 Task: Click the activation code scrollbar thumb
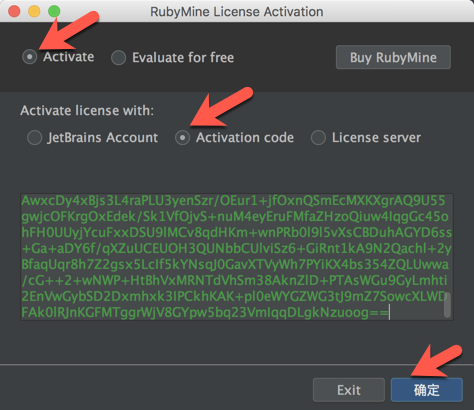(x=447, y=305)
